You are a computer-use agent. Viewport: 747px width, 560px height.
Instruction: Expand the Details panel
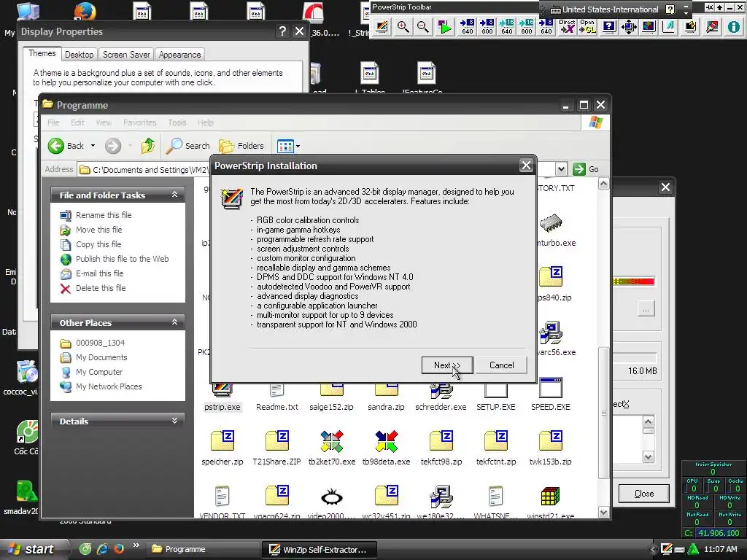coord(175,421)
